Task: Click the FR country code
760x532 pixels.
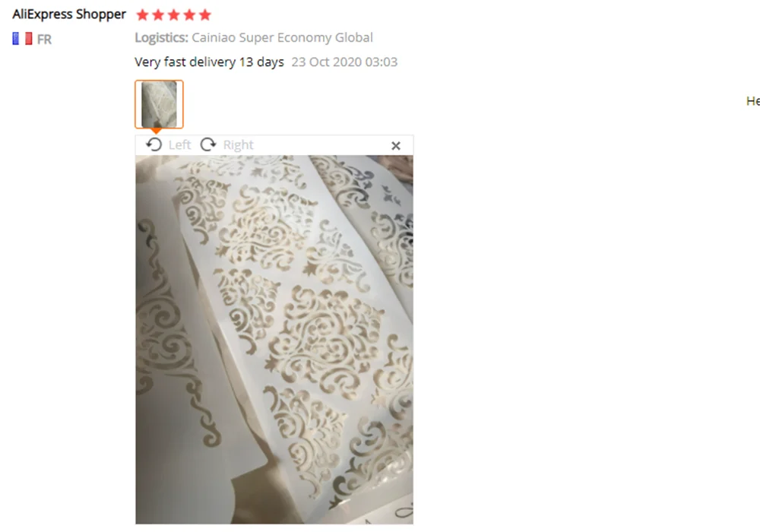Action: click(x=44, y=40)
